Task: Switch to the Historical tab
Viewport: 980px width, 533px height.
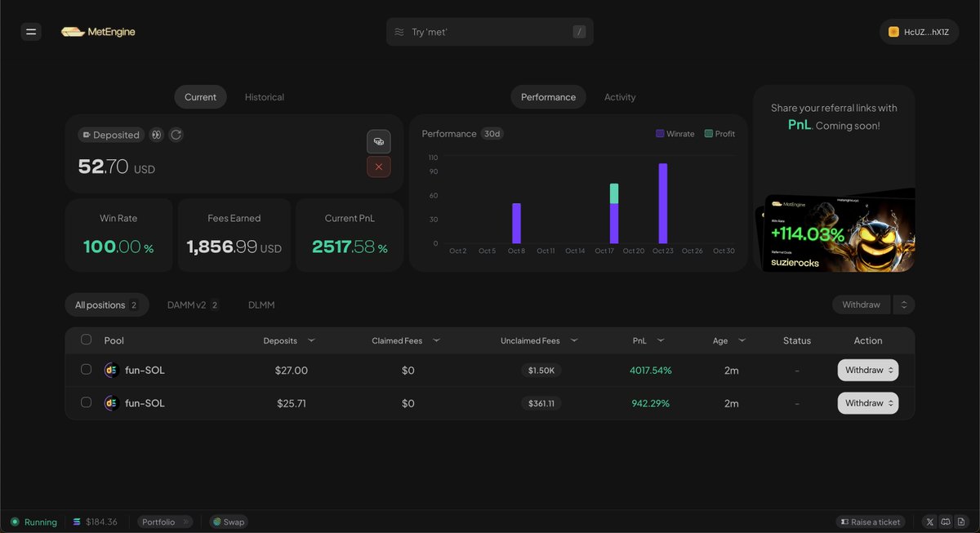Action: click(x=264, y=96)
